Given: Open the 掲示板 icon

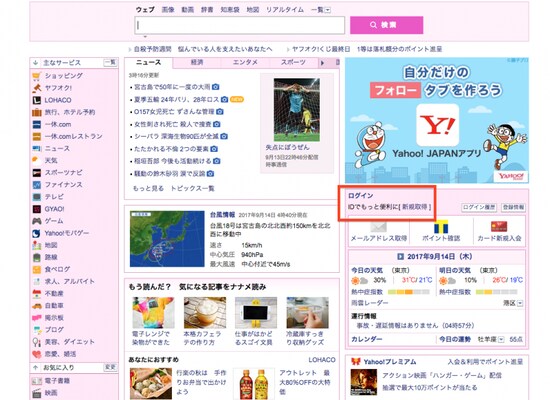Looking at the screenshot, I should click(x=36, y=318).
